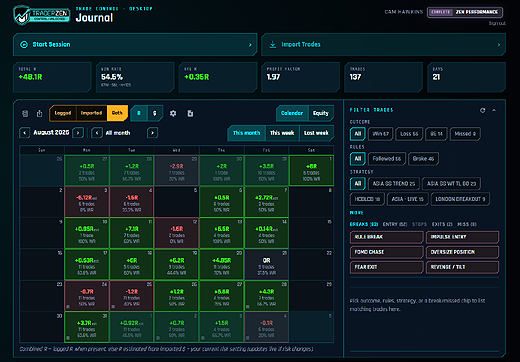The height and width of the screenshot is (362, 520).
Task: Select FOMO CHASE chip
Action: coord(387,252)
